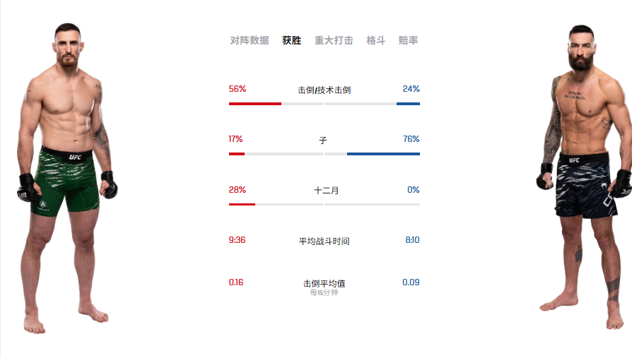Click the black-shorts bearded fighter photo
Viewport: 644px width, 358px height.
point(585,177)
